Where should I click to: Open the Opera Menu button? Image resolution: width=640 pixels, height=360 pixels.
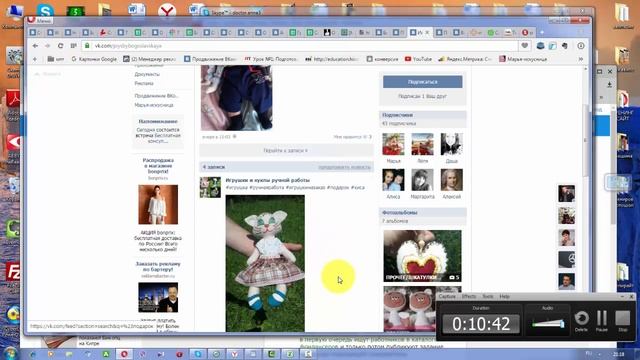pos(40,20)
